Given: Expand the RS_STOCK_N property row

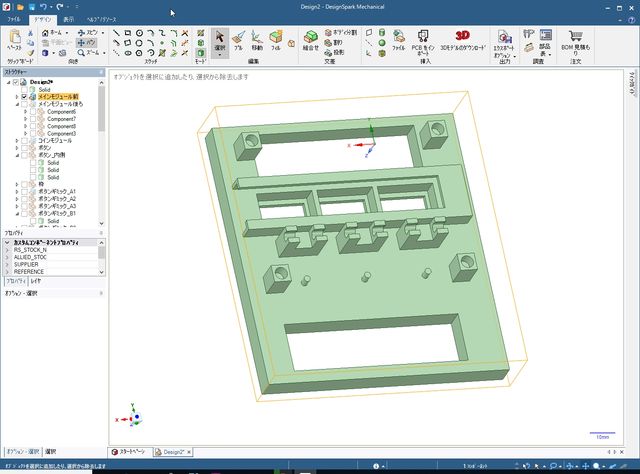Looking at the screenshot, I should point(7,250).
